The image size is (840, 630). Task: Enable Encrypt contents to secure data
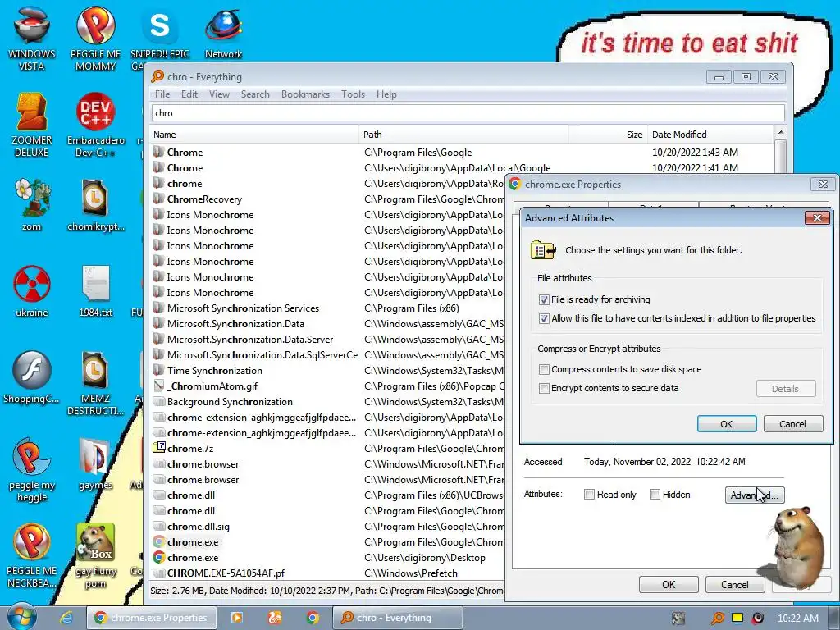[x=544, y=388]
